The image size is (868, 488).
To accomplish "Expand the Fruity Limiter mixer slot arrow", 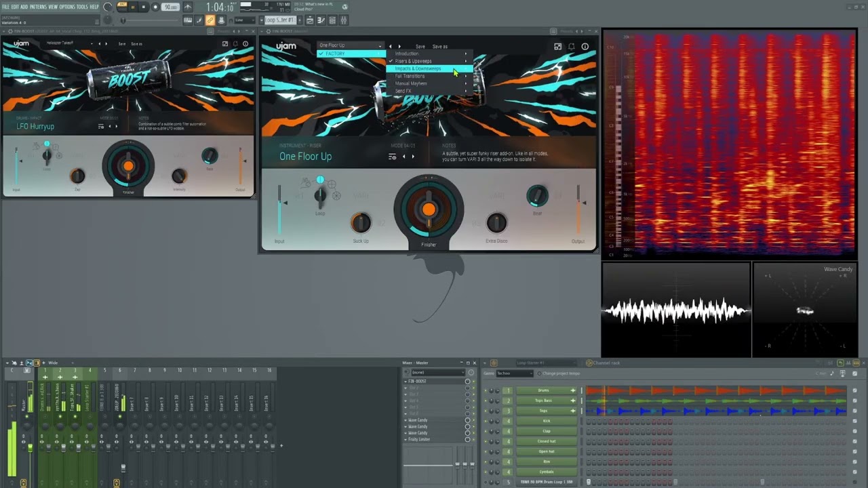I will coord(406,439).
